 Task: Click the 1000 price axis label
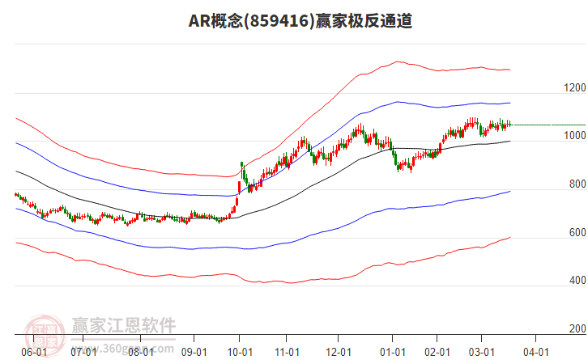click(574, 136)
